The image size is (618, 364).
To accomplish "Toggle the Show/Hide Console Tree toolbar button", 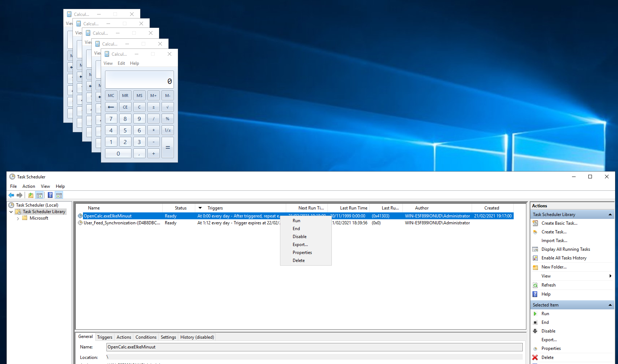I will click(x=39, y=195).
